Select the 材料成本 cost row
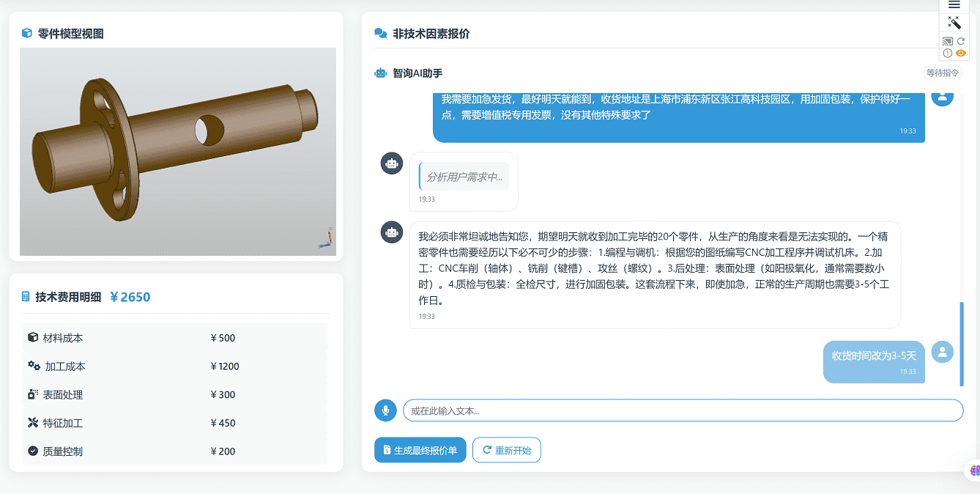The width and height of the screenshot is (980, 494). (x=174, y=338)
